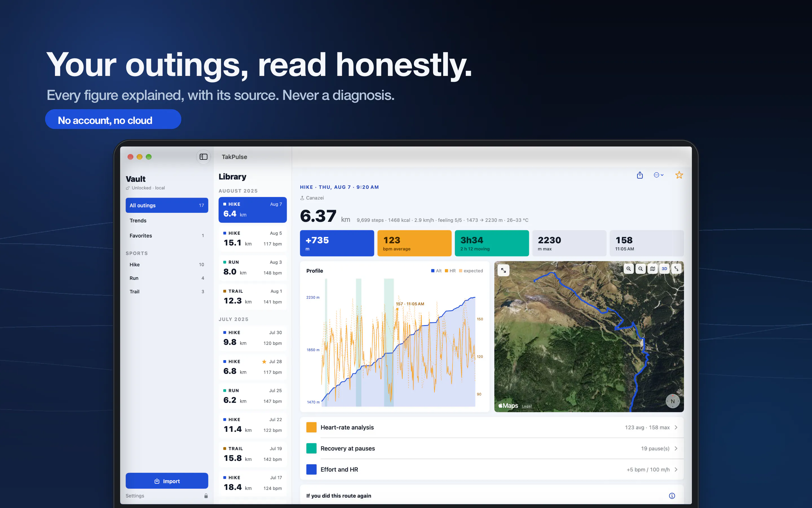Open the Trends section
Screen dimensions: 812x508
click(x=167, y=220)
